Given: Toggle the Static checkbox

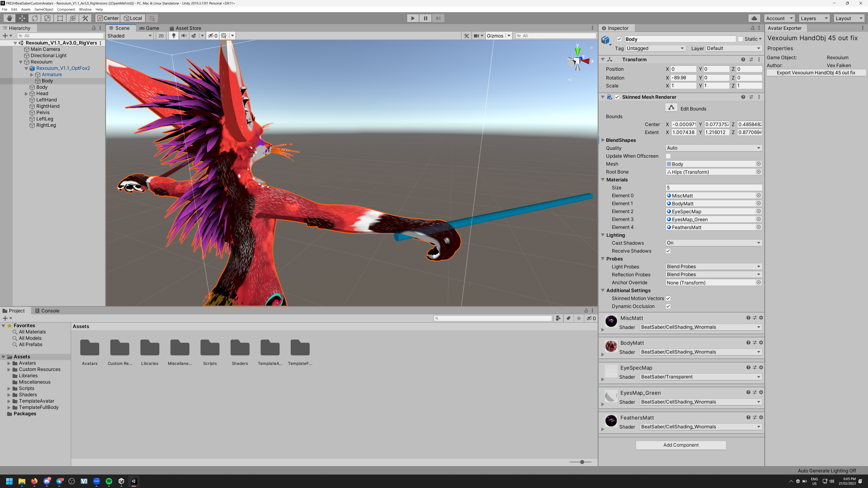Looking at the screenshot, I should click(740, 39).
